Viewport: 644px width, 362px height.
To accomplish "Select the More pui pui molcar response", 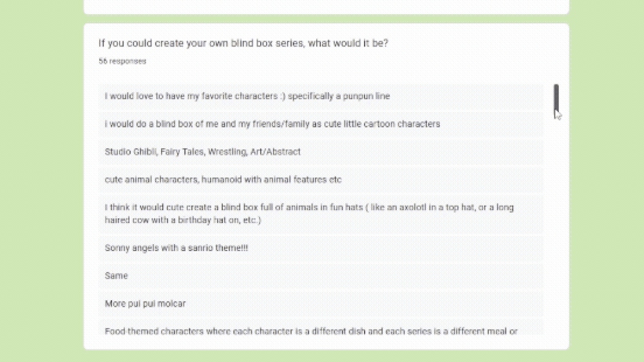I will tap(146, 303).
